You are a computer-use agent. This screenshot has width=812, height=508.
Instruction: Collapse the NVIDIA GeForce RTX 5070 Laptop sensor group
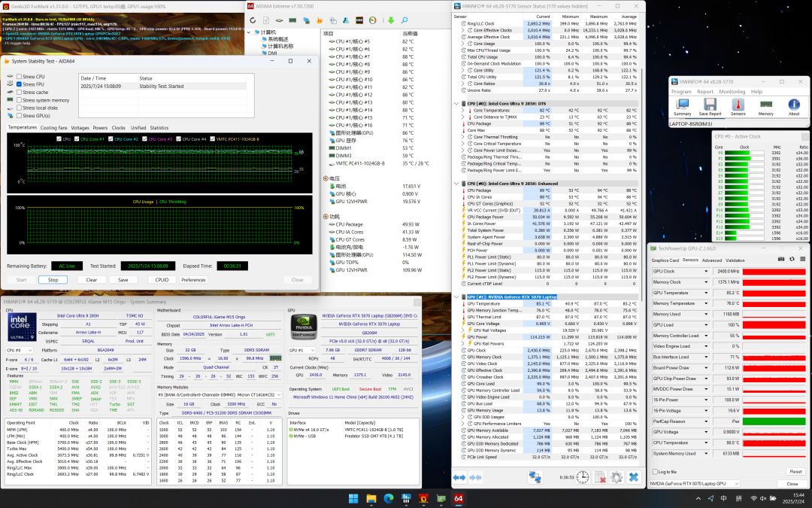click(456, 297)
